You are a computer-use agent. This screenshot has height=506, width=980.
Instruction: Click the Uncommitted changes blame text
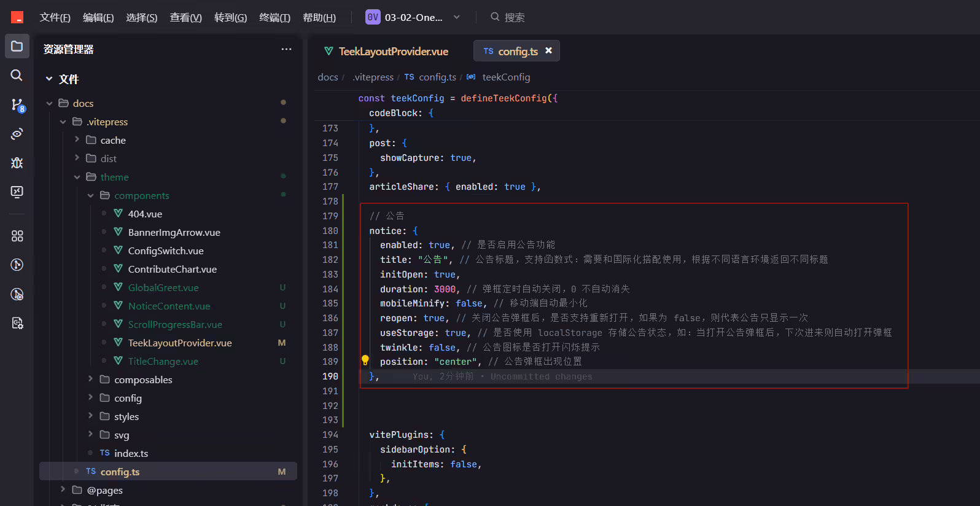(542, 376)
